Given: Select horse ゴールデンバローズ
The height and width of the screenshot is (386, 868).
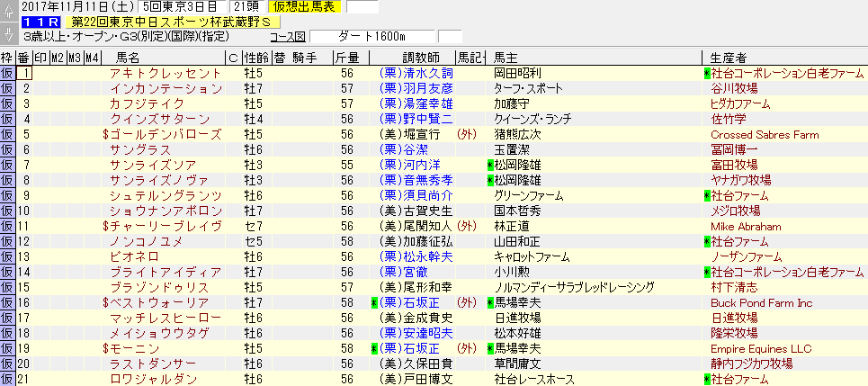Looking at the screenshot, I should (x=163, y=135).
